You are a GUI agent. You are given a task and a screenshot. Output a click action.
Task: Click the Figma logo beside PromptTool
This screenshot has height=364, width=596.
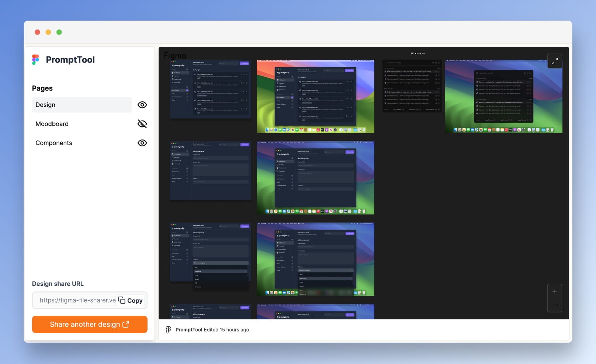tap(36, 60)
